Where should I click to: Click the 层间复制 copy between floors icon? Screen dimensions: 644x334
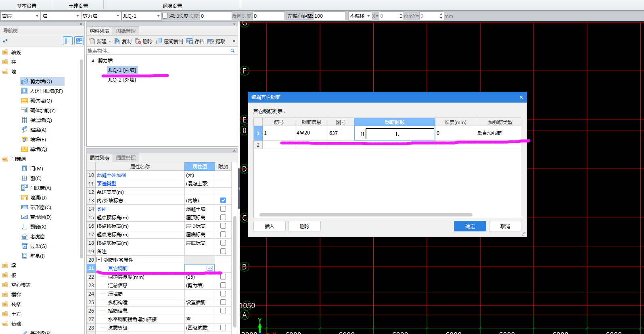coord(159,41)
